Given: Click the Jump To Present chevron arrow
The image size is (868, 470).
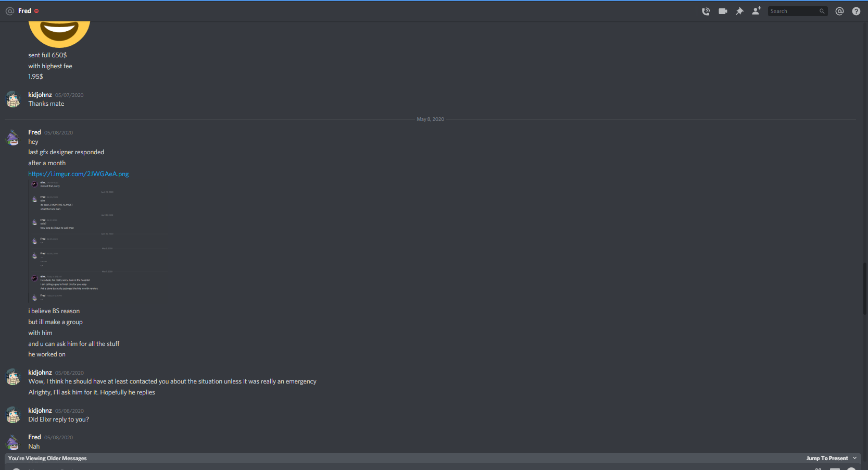Looking at the screenshot, I should click(x=854, y=458).
